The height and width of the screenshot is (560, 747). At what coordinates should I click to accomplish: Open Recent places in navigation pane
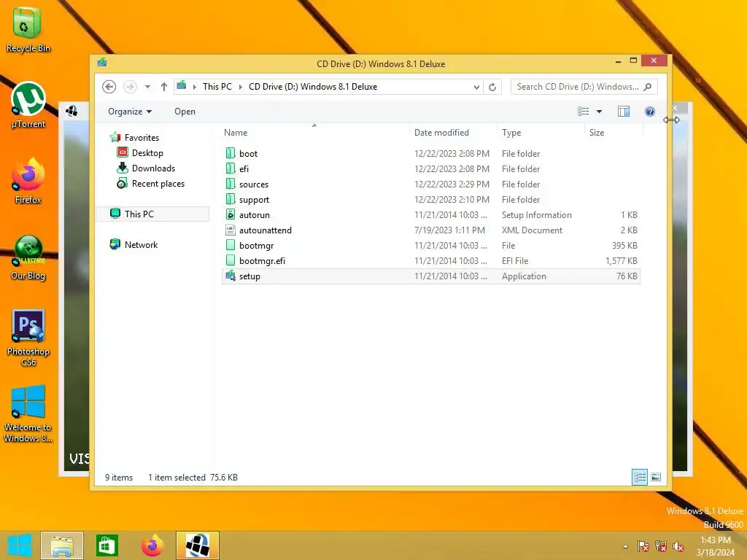pos(158,183)
